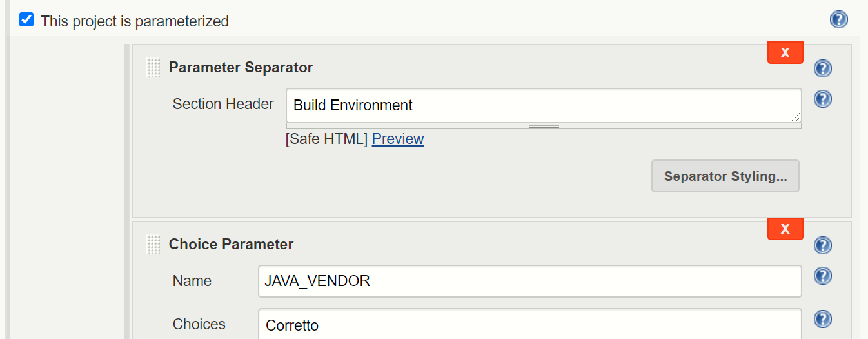Open the Safe HTML Preview link

[398, 139]
